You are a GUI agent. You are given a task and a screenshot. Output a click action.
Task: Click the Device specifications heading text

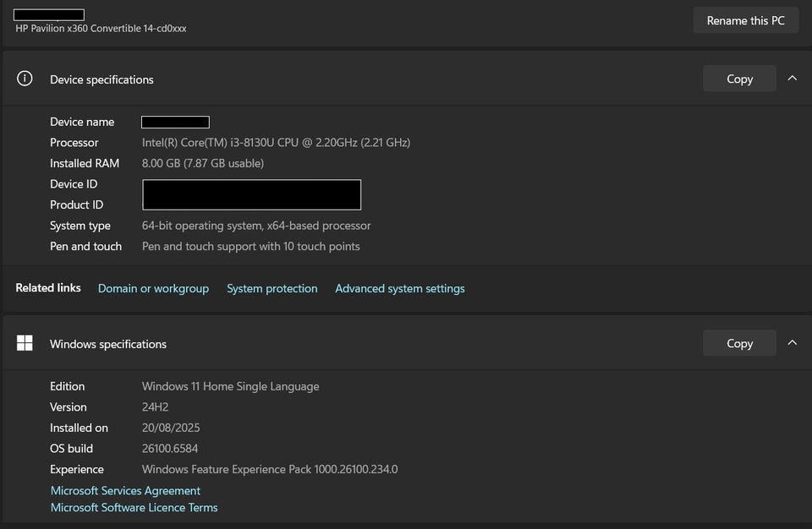(x=101, y=79)
